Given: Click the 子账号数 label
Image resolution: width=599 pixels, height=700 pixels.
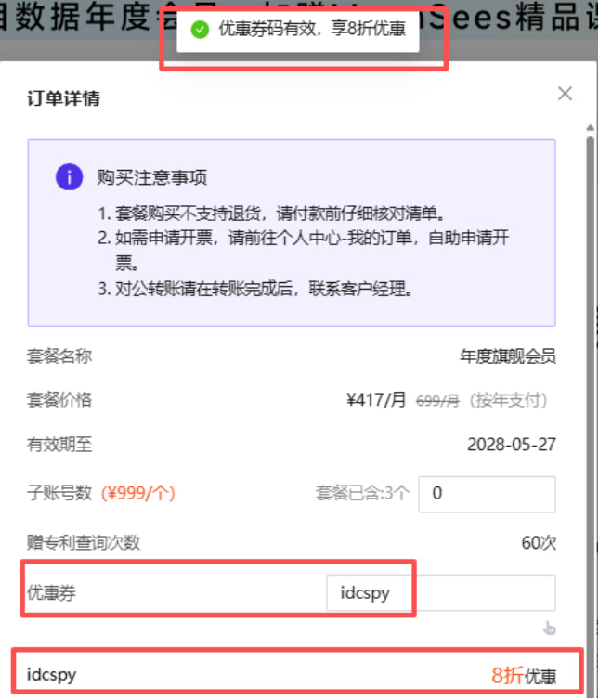Looking at the screenshot, I should [59, 493].
